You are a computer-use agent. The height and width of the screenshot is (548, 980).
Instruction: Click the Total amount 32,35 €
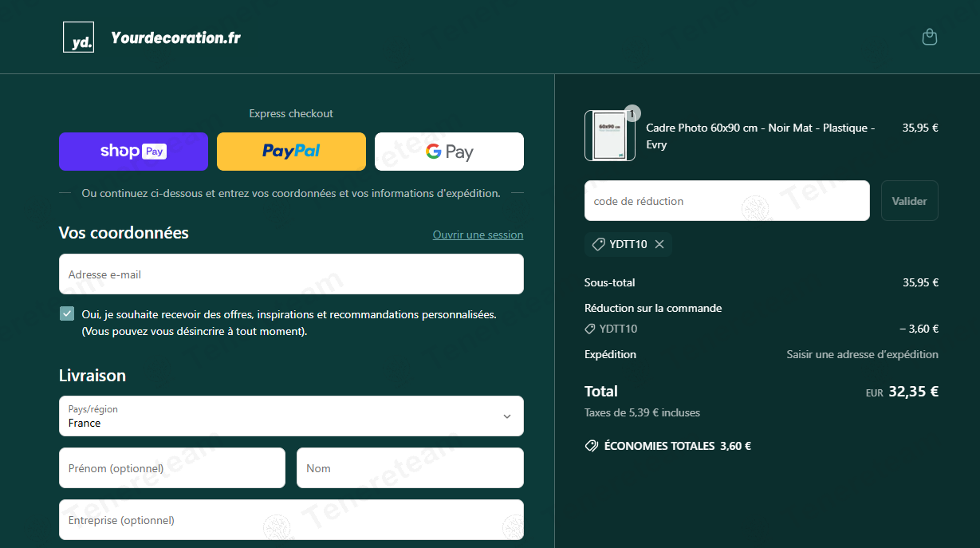(913, 392)
